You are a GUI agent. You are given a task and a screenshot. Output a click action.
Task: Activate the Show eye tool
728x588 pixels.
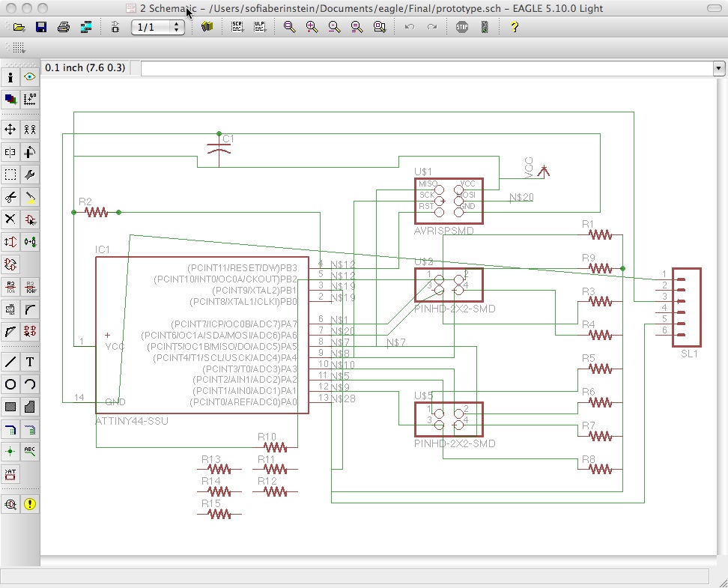[30, 77]
